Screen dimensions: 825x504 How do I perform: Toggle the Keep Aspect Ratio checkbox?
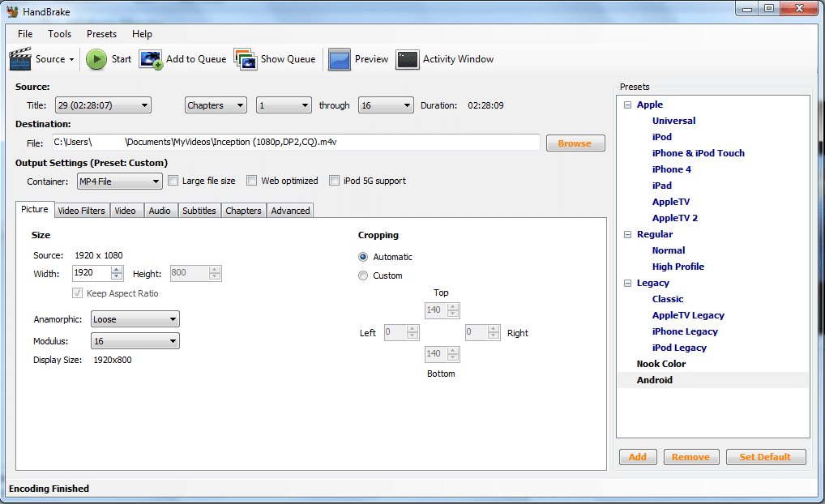tap(77, 293)
